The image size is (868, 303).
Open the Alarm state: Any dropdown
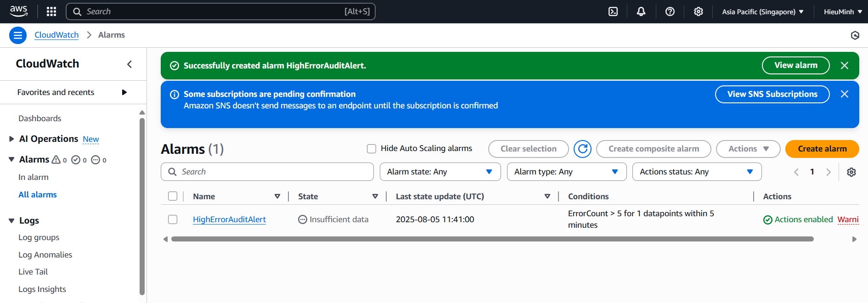tap(440, 172)
